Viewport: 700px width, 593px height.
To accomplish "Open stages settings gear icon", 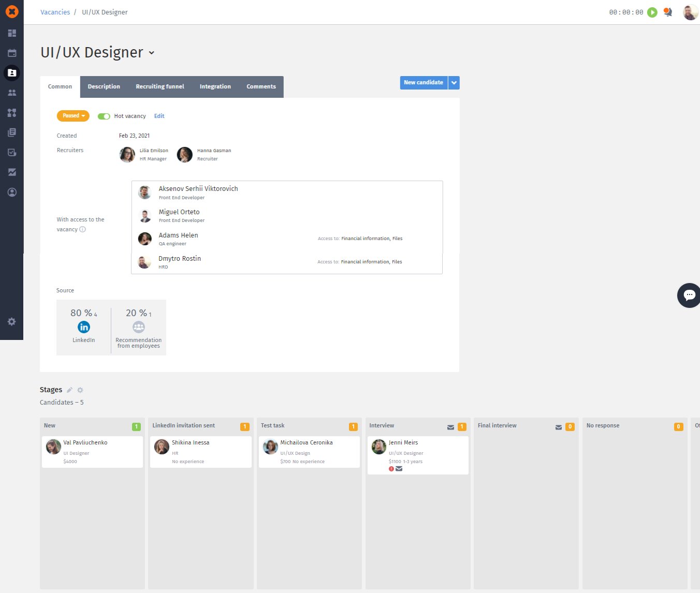I will pyautogui.click(x=80, y=390).
